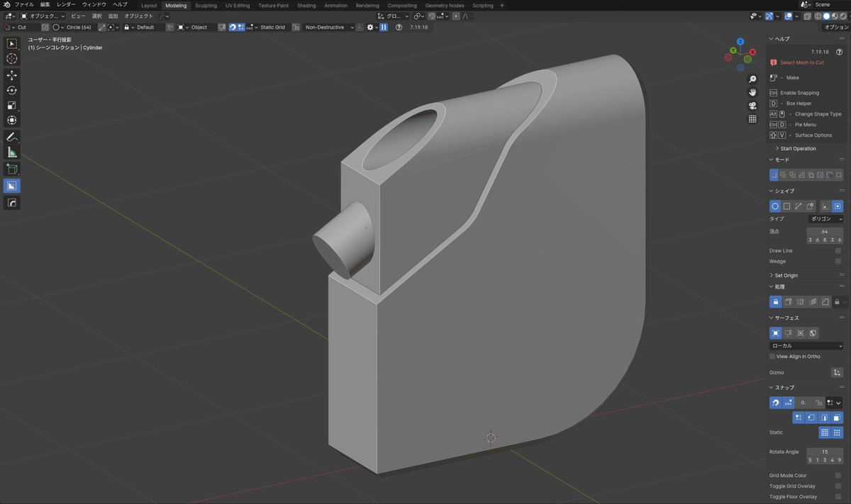Open the ファイル menu
Viewport: 851px width, 504px height.
24,5
